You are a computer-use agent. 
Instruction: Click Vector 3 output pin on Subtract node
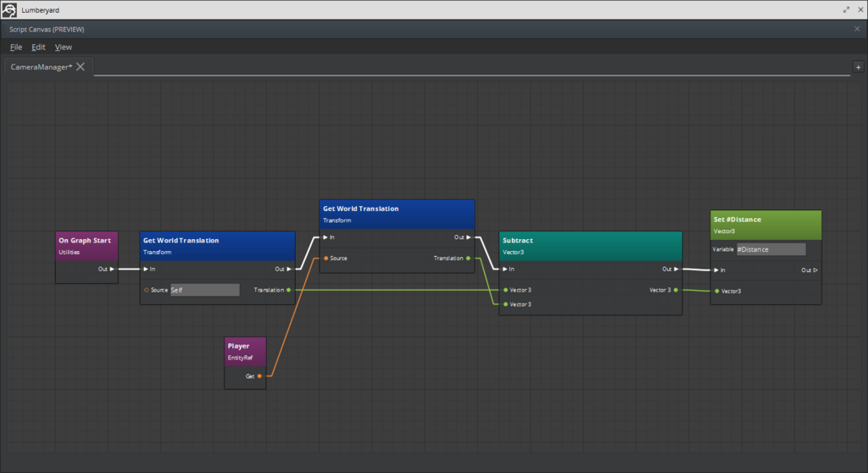(676, 290)
